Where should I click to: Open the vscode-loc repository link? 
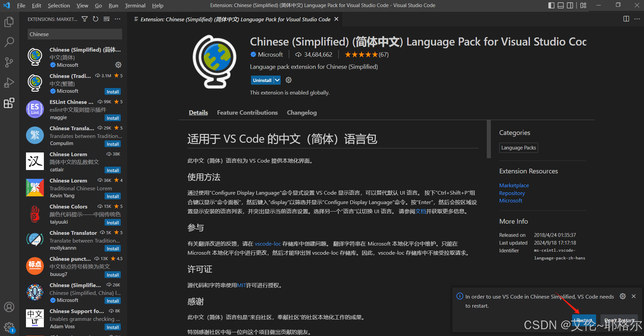tap(268, 244)
